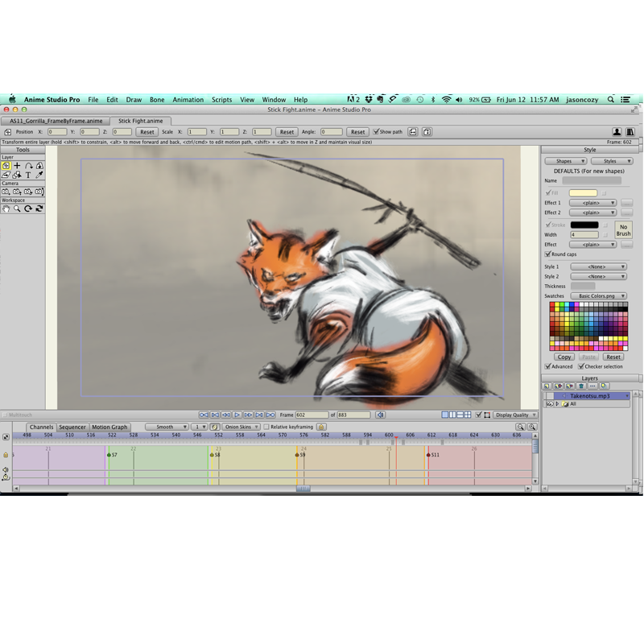
Task: Open the Styles dropdown
Action: (x=612, y=161)
